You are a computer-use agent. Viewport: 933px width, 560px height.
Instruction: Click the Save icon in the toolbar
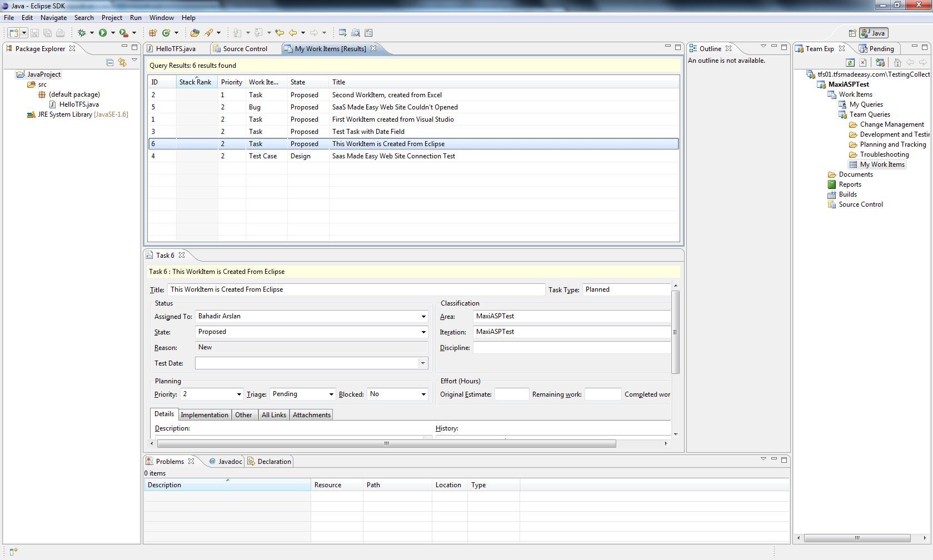point(34,33)
